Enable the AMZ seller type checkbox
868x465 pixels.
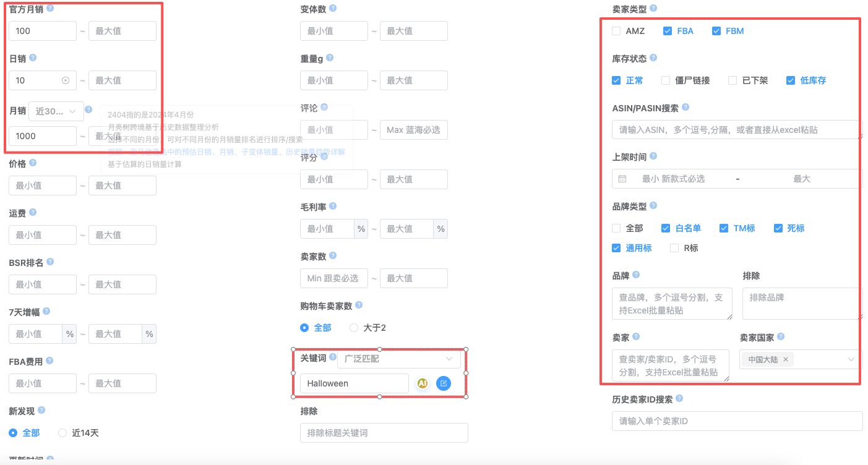tap(616, 31)
